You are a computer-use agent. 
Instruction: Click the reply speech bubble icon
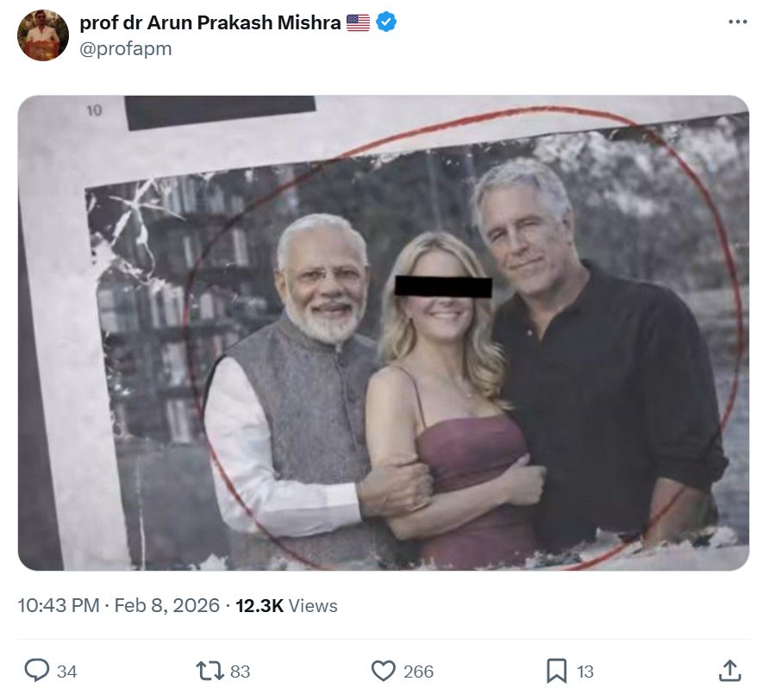click(x=36, y=670)
